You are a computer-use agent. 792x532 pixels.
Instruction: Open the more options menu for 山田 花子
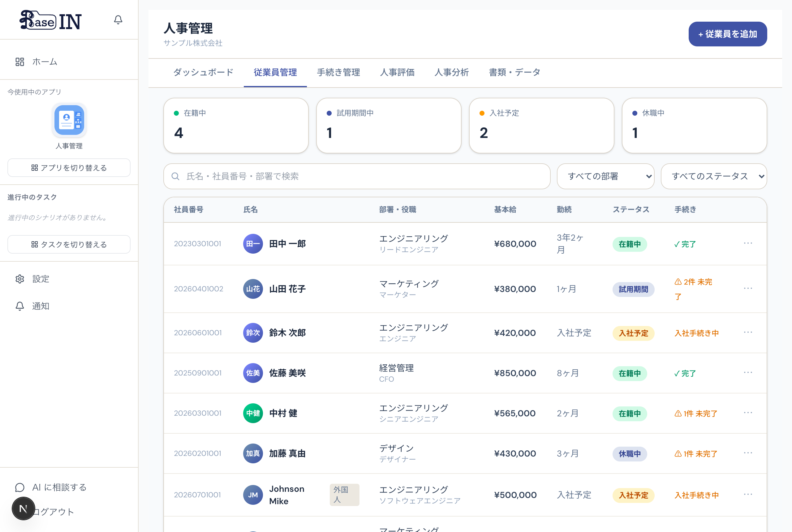tap(747, 288)
